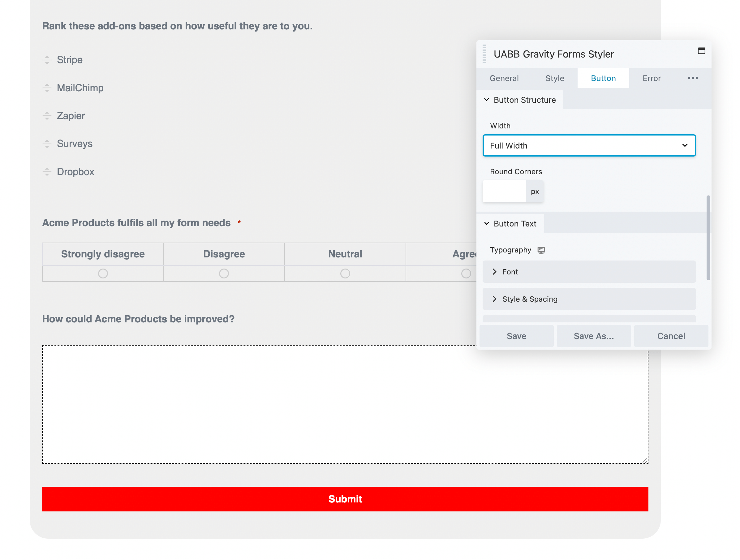Click inside the Round Corners px field
Image resolution: width=740 pixels, height=560 pixels.
[x=504, y=191]
